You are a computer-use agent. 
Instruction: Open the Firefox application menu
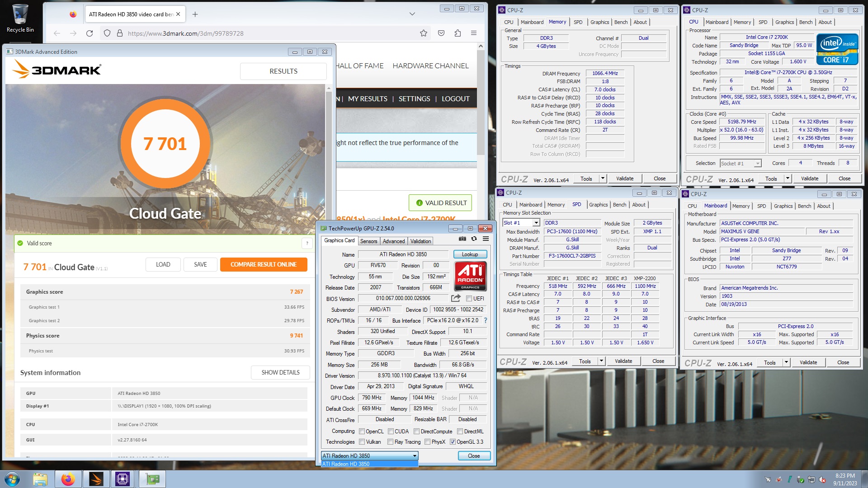pos(474,33)
